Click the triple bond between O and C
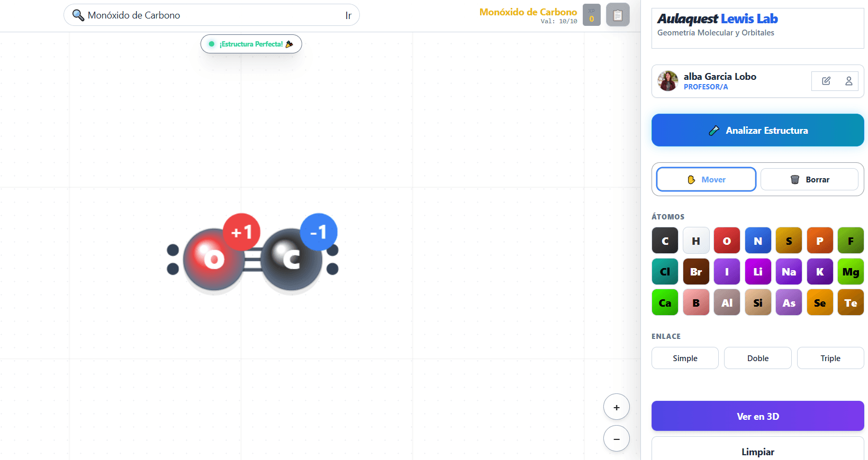 (253, 260)
